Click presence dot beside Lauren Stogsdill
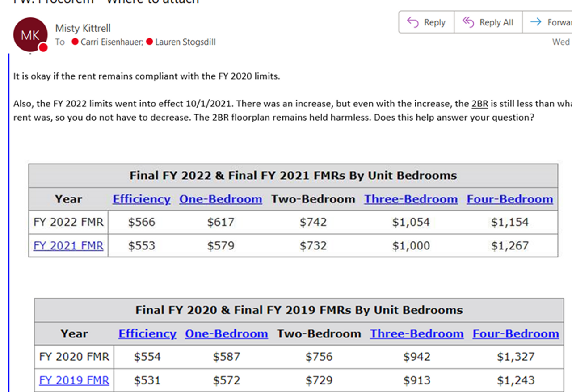 tap(149, 42)
